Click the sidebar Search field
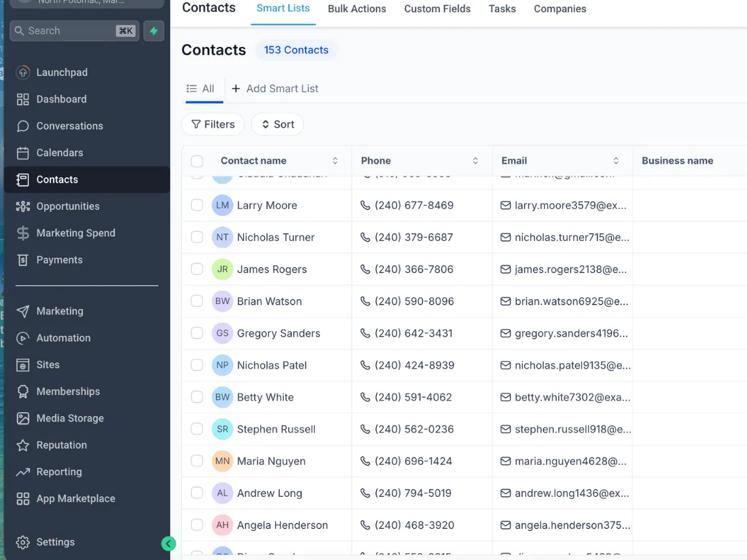This screenshot has width=747, height=560. [74, 31]
